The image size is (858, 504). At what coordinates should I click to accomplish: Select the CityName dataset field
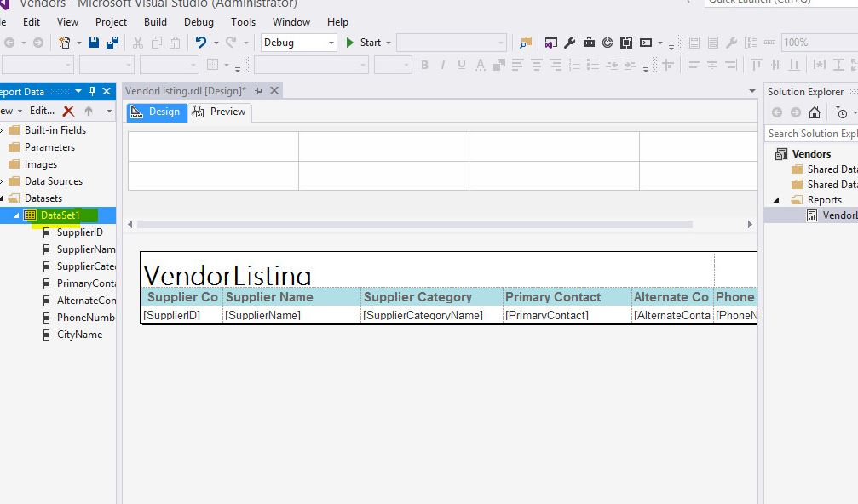(79, 335)
